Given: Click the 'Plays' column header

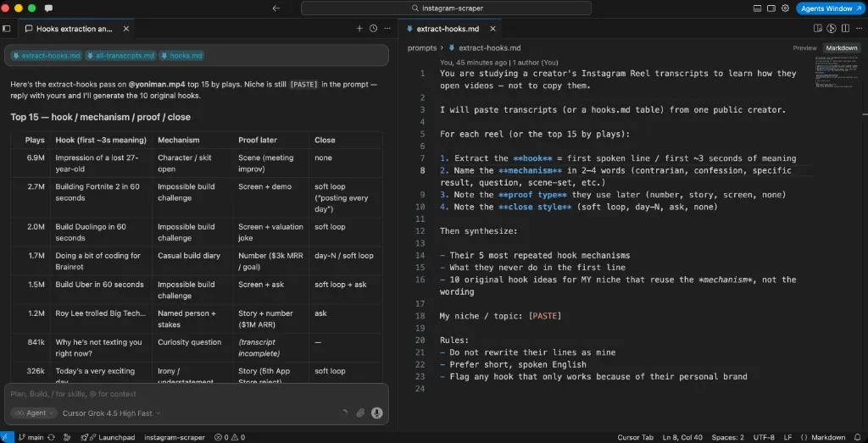Looking at the screenshot, I should point(35,140).
